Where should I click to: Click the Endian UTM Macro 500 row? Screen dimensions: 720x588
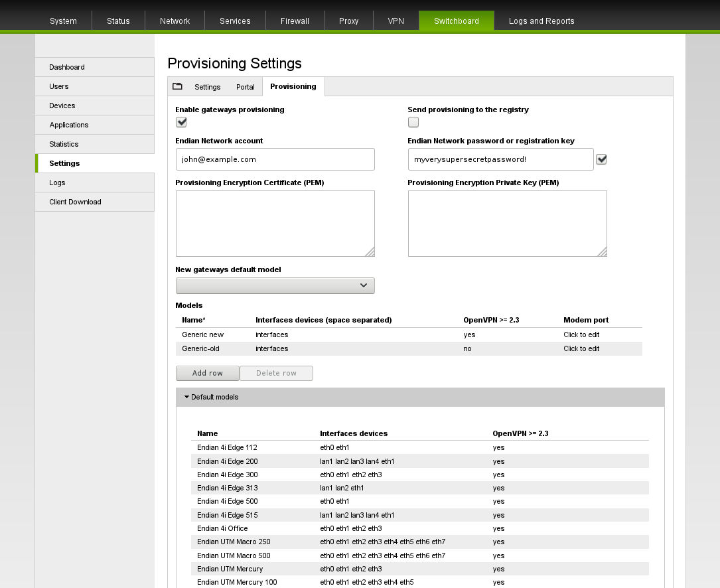pos(419,555)
